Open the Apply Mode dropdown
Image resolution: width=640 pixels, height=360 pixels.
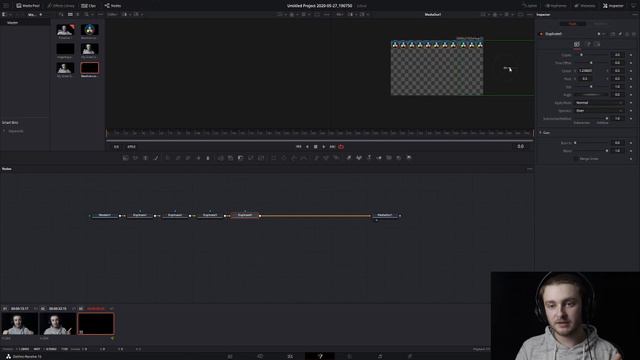click(x=599, y=103)
